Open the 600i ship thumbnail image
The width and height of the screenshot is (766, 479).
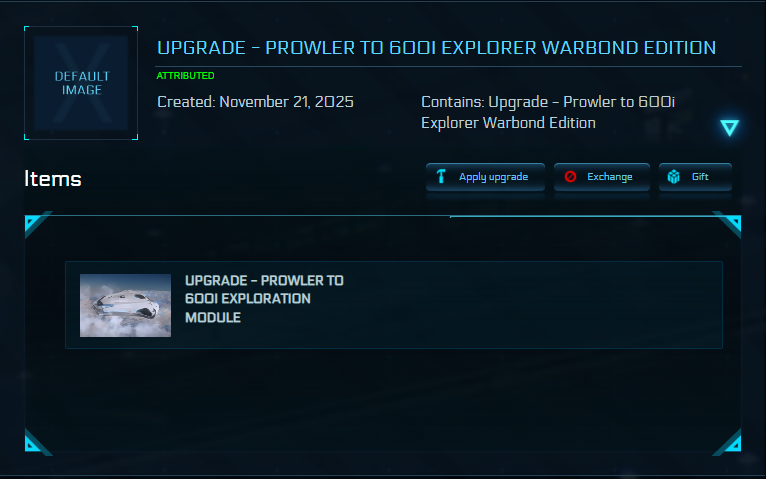tap(125, 304)
